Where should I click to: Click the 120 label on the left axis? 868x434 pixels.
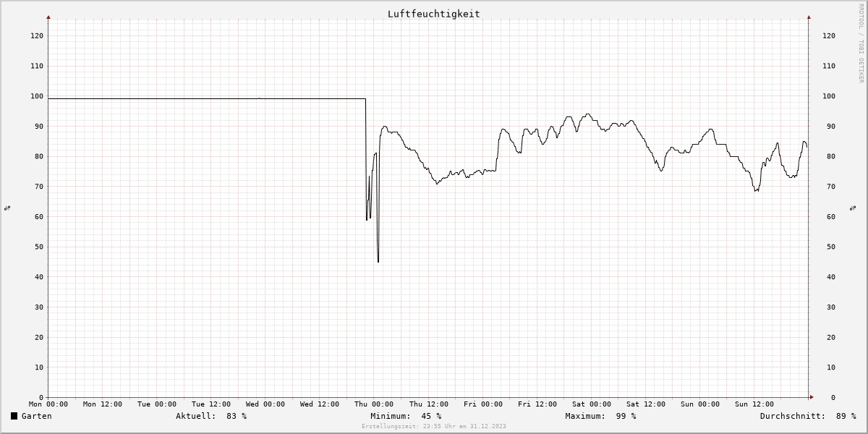[x=38, y=35]
